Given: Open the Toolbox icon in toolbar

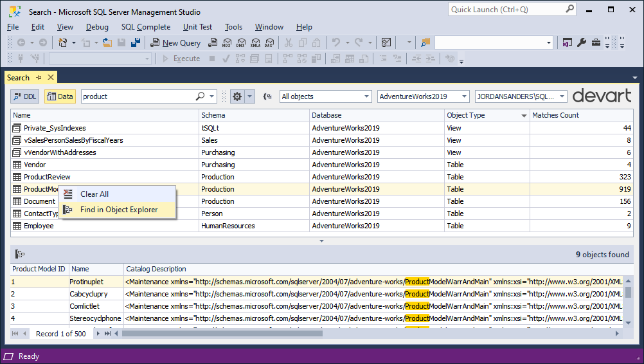Looking at the screenshot, I should [x=596, y=42].
